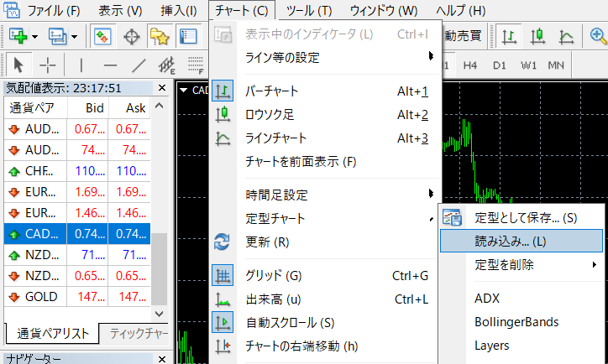
Task: Switch to W1 timeframe
Action: (529, 65)
